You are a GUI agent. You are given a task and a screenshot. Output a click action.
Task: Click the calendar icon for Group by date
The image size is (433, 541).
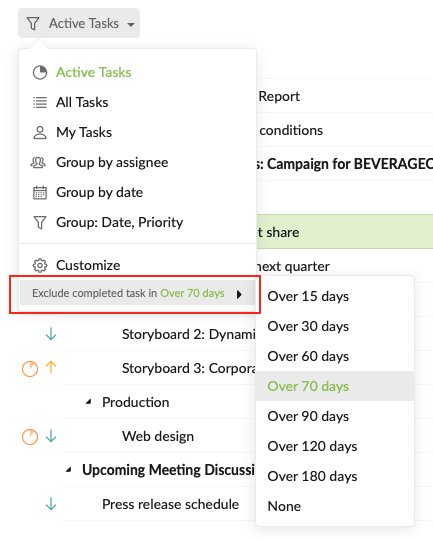40,193
